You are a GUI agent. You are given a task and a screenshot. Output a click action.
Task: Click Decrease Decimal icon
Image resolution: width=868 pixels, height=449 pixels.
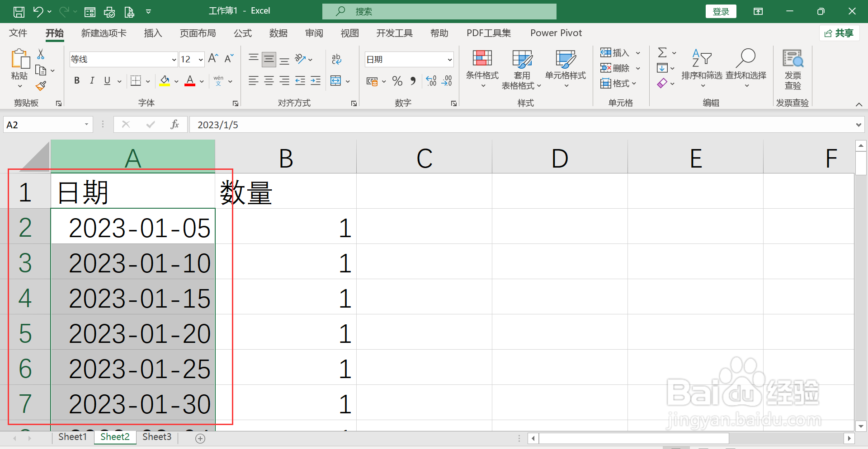pyautogui.click(x=447, y=81)
